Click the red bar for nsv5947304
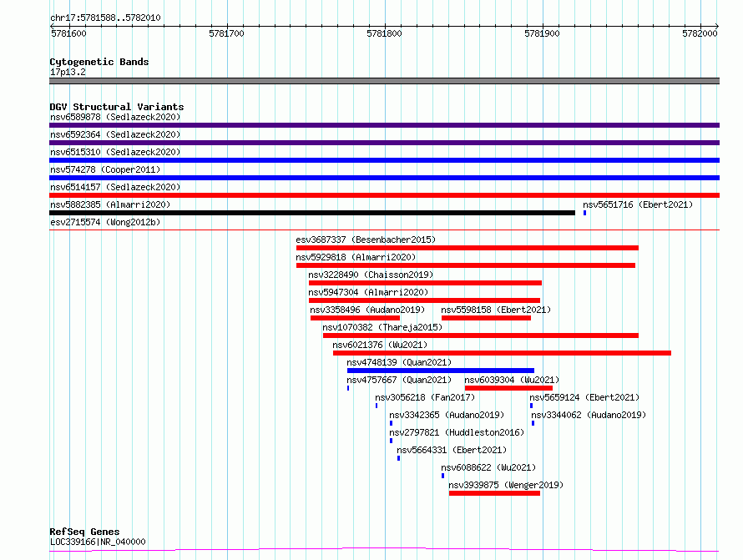Screen dimensions: 743x560 424,300
